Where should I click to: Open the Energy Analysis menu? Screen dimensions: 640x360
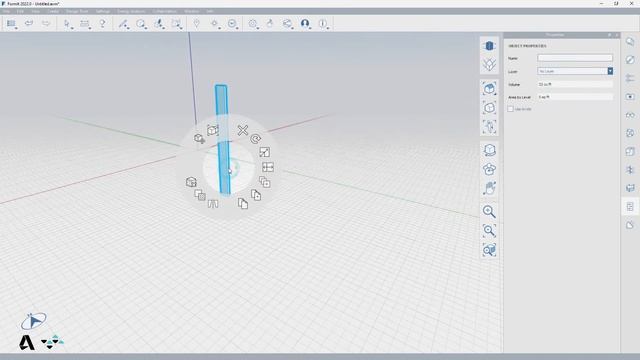[131, 11]
